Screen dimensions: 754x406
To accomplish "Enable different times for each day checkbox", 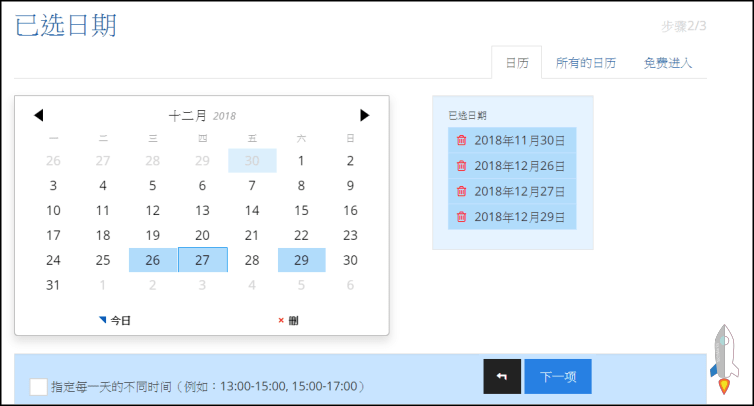I will tap(38, 386).
